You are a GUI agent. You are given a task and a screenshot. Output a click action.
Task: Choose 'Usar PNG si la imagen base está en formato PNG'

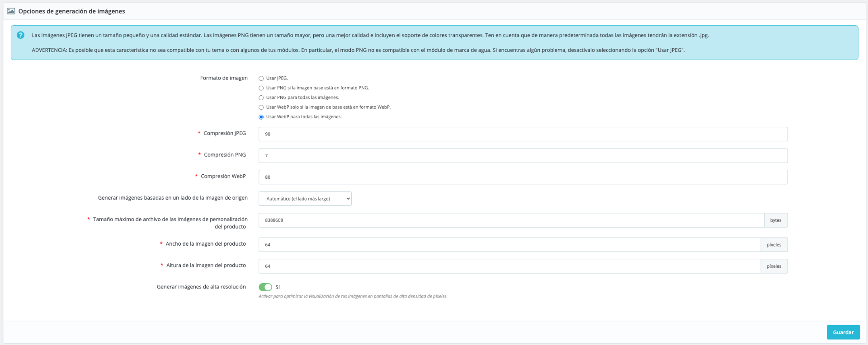click(261, 88)
